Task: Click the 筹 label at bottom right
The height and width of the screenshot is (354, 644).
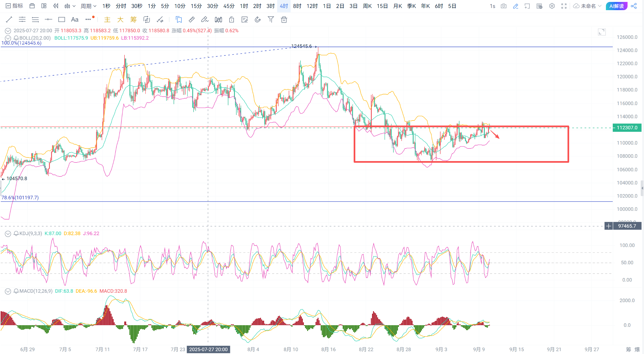Action: coord(628,349)
